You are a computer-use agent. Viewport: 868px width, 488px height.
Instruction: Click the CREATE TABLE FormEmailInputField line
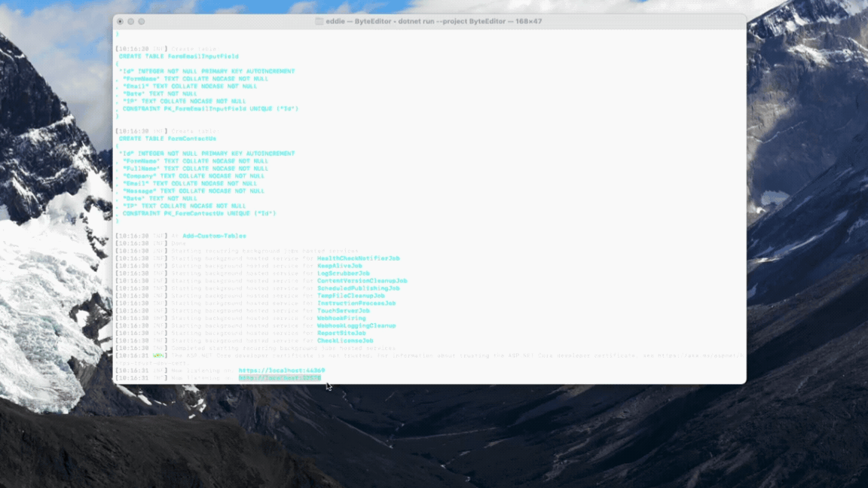pos(179,56)
